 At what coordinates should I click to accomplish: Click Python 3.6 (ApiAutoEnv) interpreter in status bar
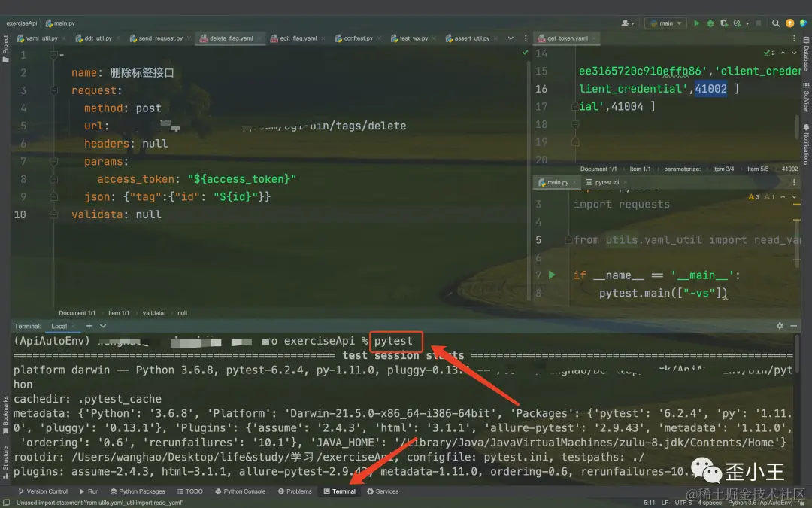click(x=760, y=503)
